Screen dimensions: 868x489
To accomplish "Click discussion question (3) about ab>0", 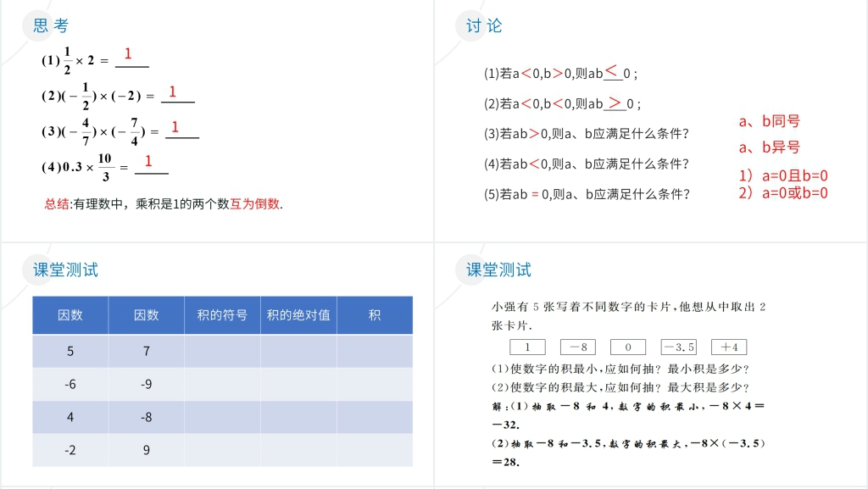I will point(586,134).
